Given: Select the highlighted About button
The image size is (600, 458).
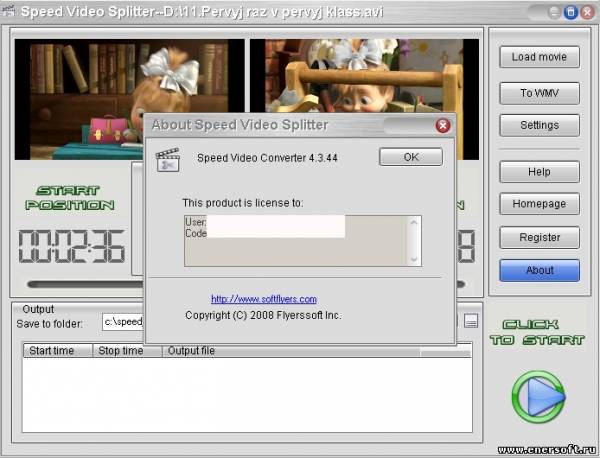Looking at the screenshot, I should coord(539,270).
